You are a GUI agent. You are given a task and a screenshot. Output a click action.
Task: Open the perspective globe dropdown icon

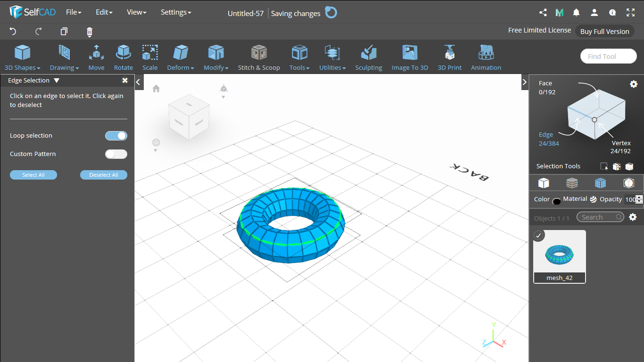pos(156,145)
